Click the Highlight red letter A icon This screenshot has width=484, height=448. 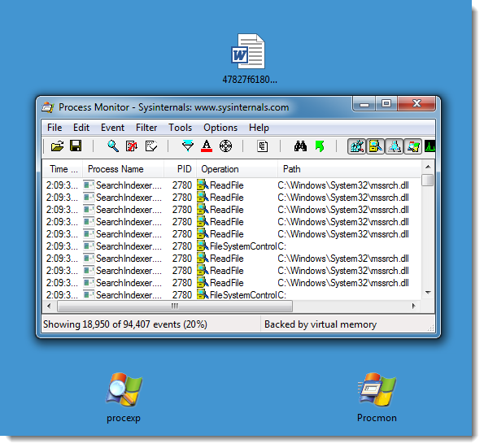pos(207,146)
